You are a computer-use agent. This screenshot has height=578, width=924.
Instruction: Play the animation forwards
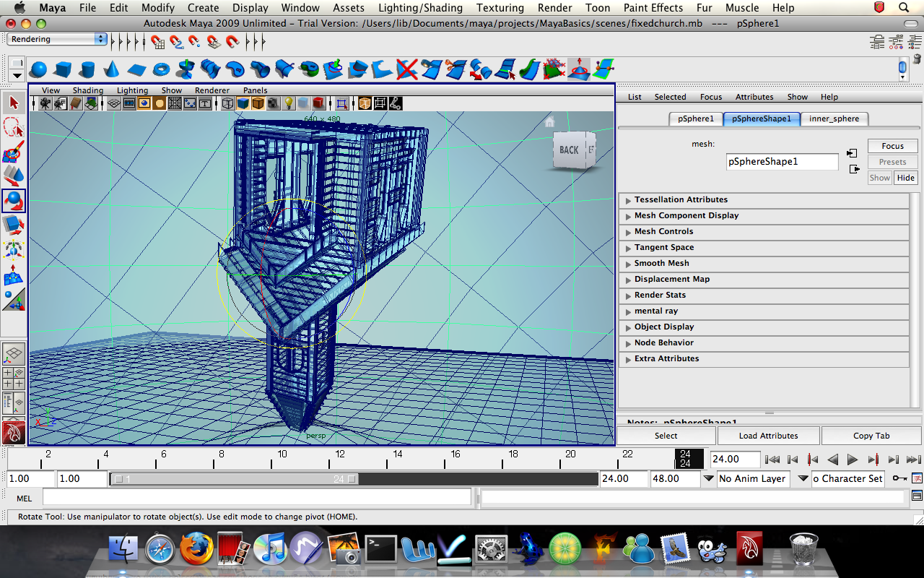853,460
